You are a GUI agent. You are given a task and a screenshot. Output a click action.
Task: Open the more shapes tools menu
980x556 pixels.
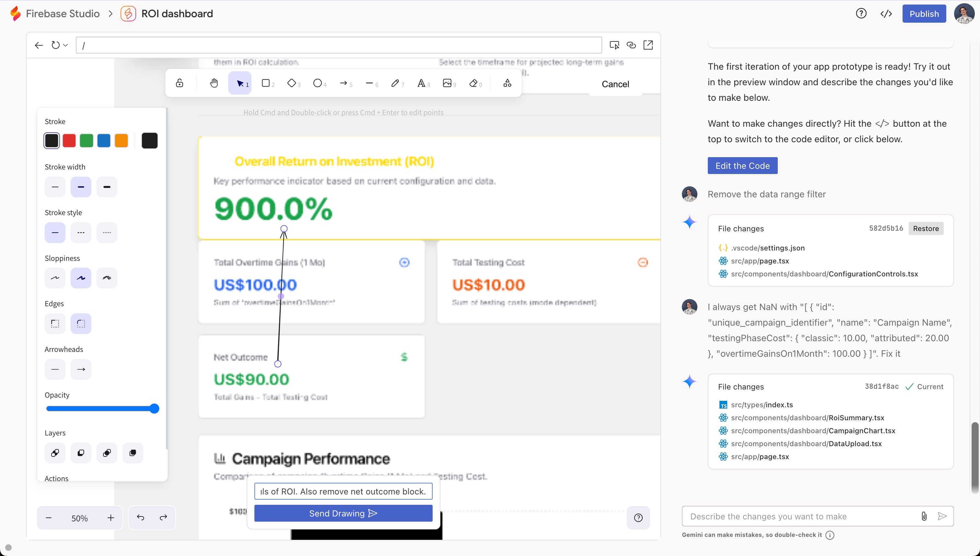pyautogui.click(x=507, y=83)
